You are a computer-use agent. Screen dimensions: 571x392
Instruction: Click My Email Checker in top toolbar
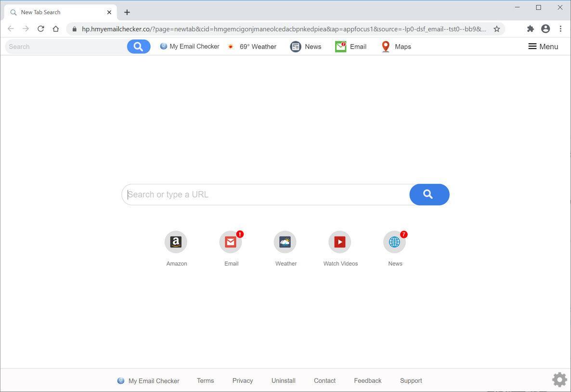pyautogui.click(x=190, y=46)
